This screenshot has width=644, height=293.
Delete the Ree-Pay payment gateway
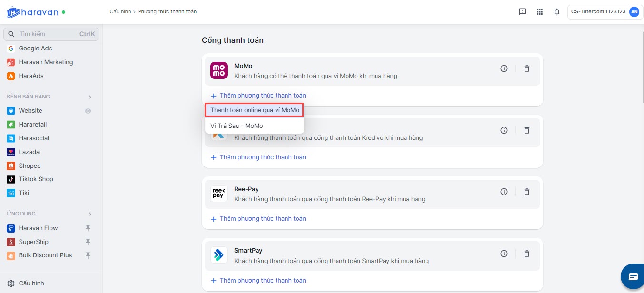click(527, 192)
